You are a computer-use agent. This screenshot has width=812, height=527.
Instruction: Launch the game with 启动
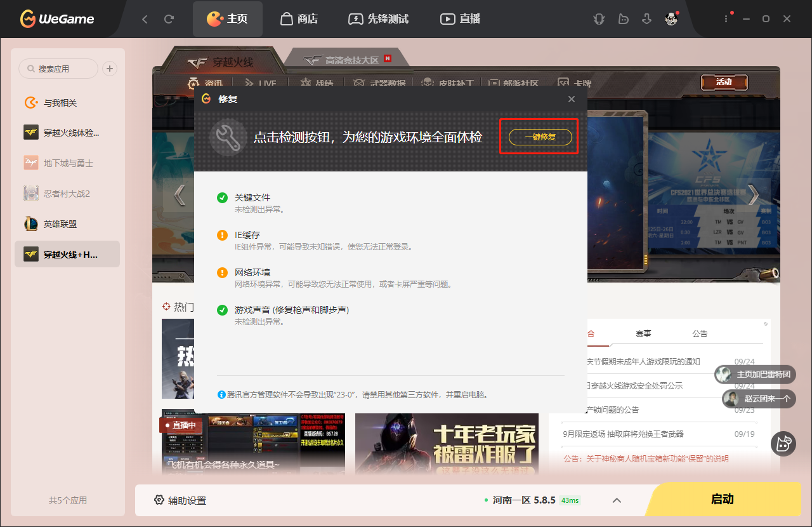[x=722, y=499]
